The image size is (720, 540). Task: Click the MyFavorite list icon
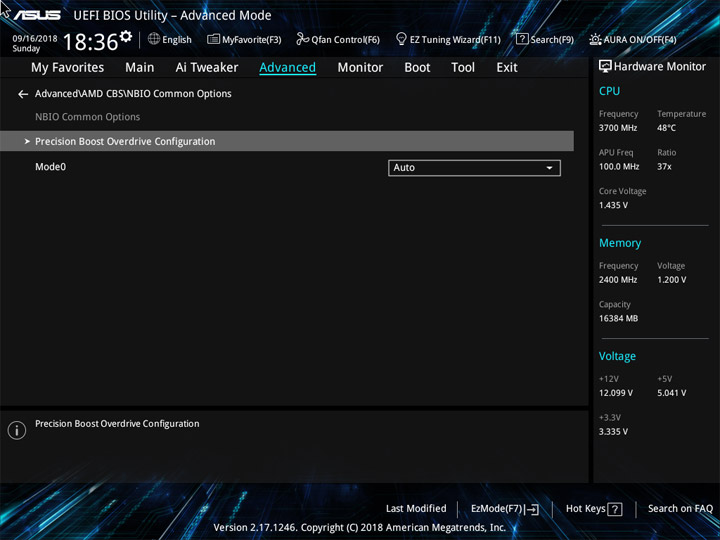214,39
